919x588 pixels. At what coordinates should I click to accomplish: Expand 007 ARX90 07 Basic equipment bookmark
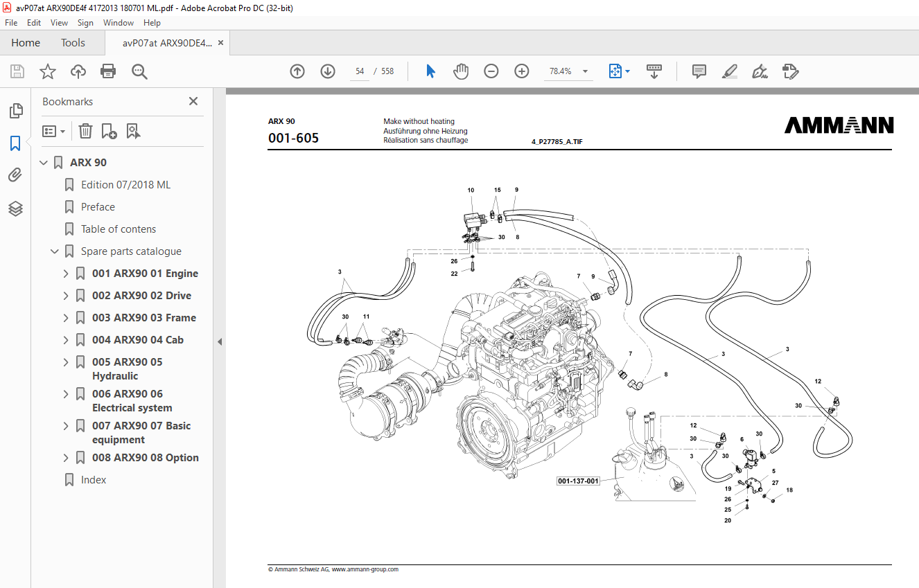[67, 426]
